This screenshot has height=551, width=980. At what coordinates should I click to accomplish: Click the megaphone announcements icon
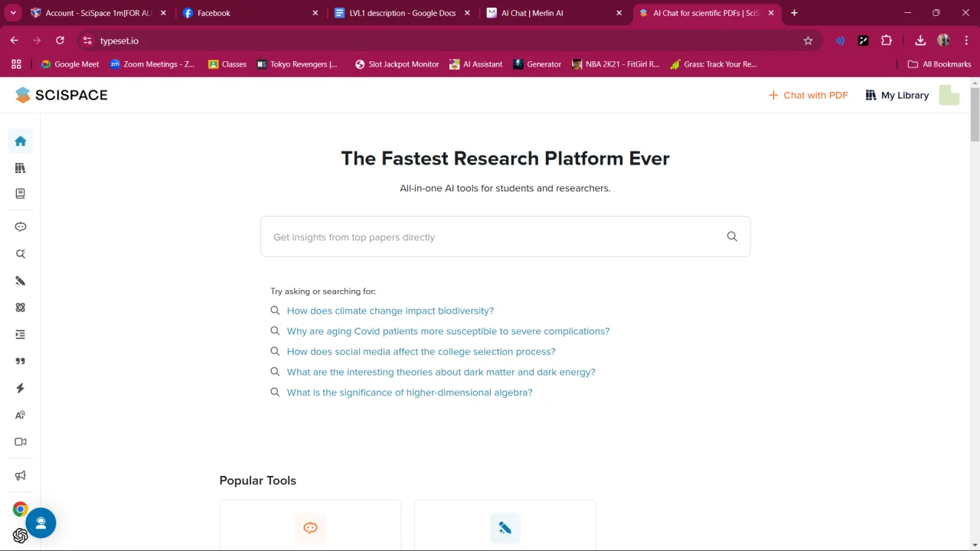(21, 475)
